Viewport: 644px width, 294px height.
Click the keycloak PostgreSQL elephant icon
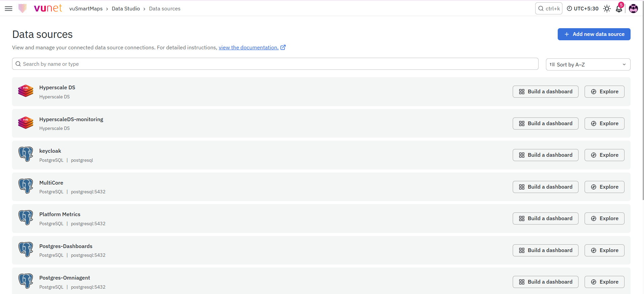pyautogui.click(x=26, y=154)
